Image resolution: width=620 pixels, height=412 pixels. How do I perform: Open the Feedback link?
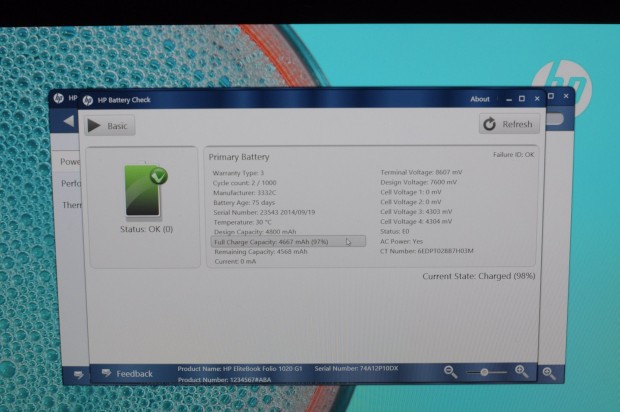click(x=134, y=373)
